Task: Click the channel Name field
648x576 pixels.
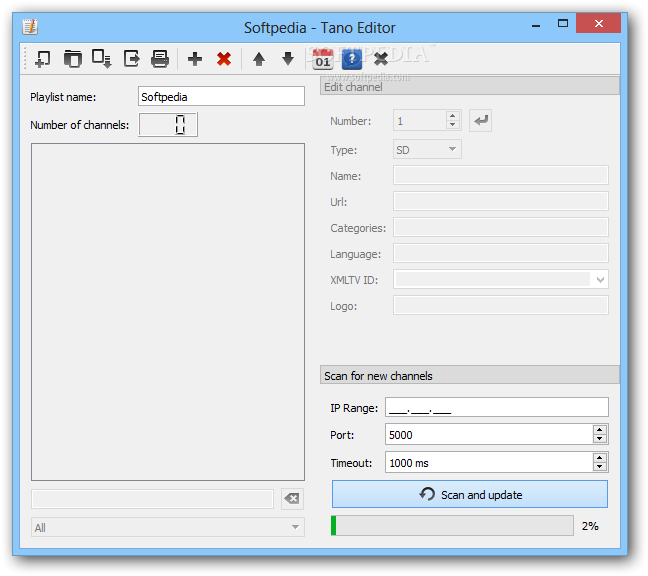Action: click(x=501, y=176)
